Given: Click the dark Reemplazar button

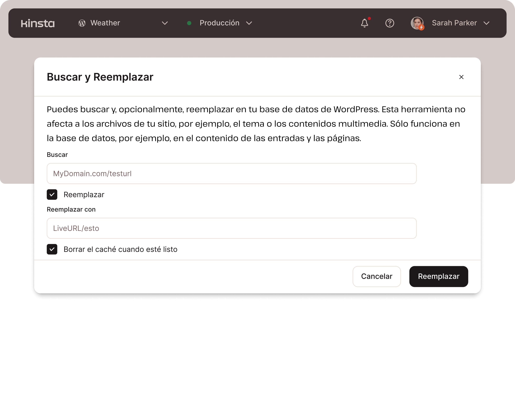Looking at the screenshot, I should [438, 276].
